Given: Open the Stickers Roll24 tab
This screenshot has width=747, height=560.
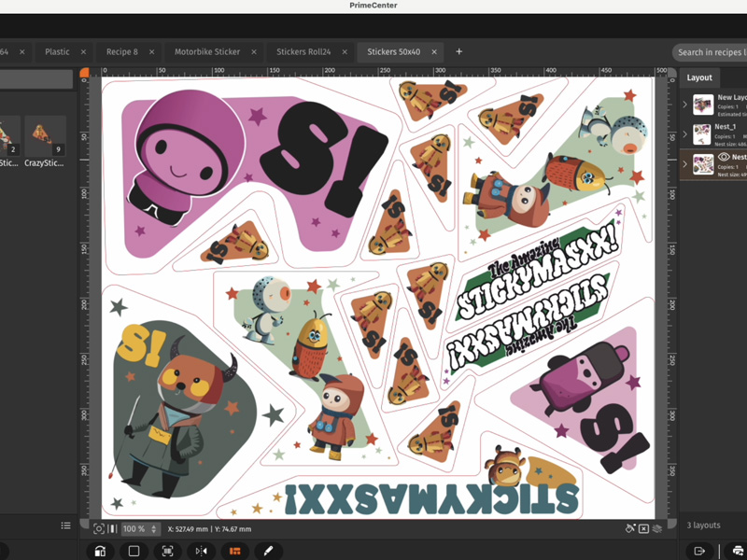Looking at the screenshot, I should [303, 52].
